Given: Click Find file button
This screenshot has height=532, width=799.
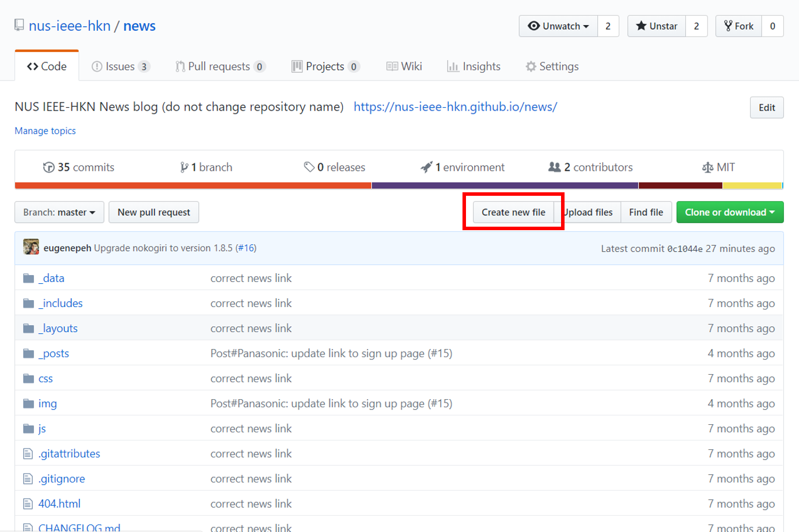Looking at the screenshot, I should pyautogui.click(x=646, y=212).
